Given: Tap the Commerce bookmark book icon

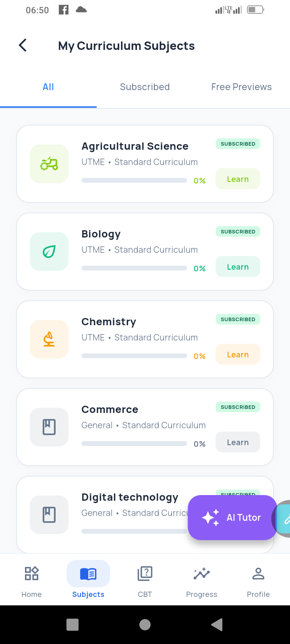Looking at the screenshot, I should pyautogui.click(x=49, y=427).
